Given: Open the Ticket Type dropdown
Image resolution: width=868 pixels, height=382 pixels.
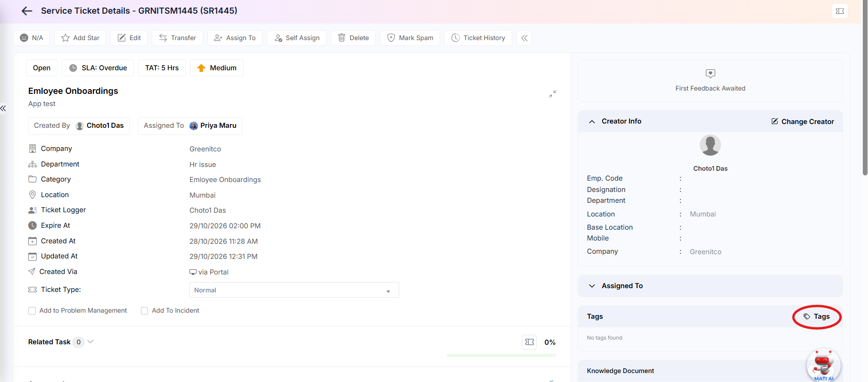Looking at the screenshot, I should tap(294, 290).
